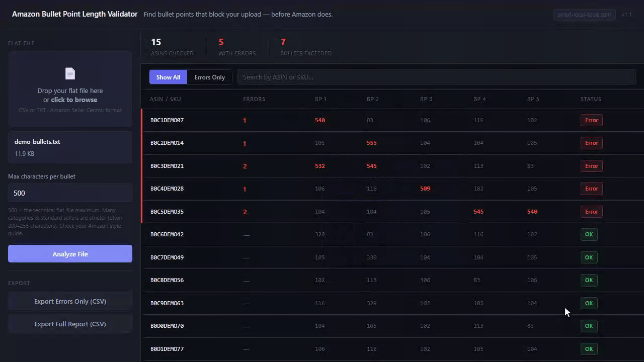Click Error badge for B0C4DEMO28
Viewport: 644px width, 362px height.
(591, 189)
